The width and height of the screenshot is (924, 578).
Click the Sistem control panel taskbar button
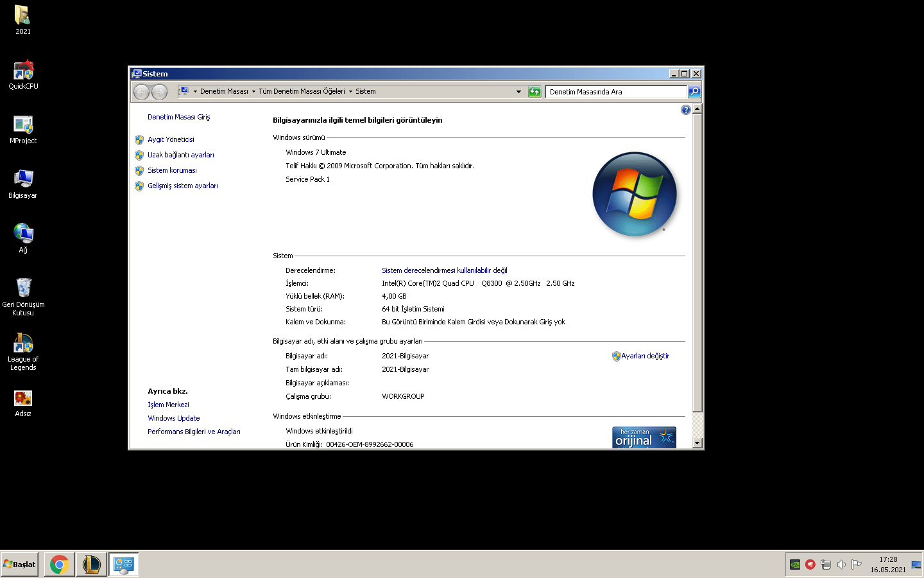[123, 565]
